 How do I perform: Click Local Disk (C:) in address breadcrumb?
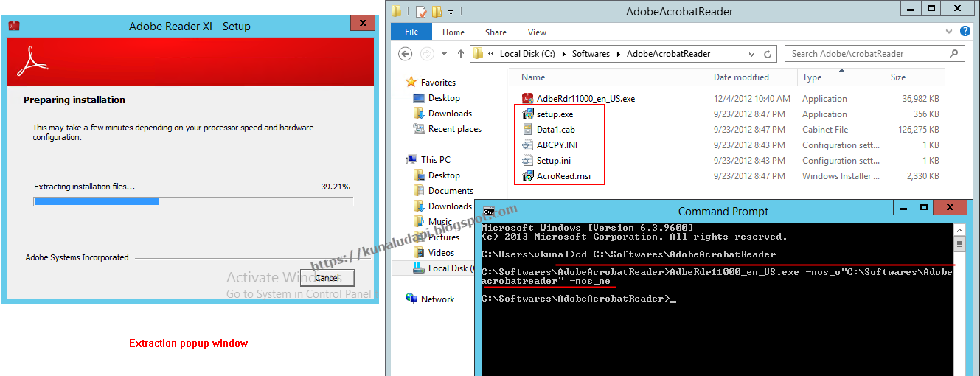pos(529,54)
